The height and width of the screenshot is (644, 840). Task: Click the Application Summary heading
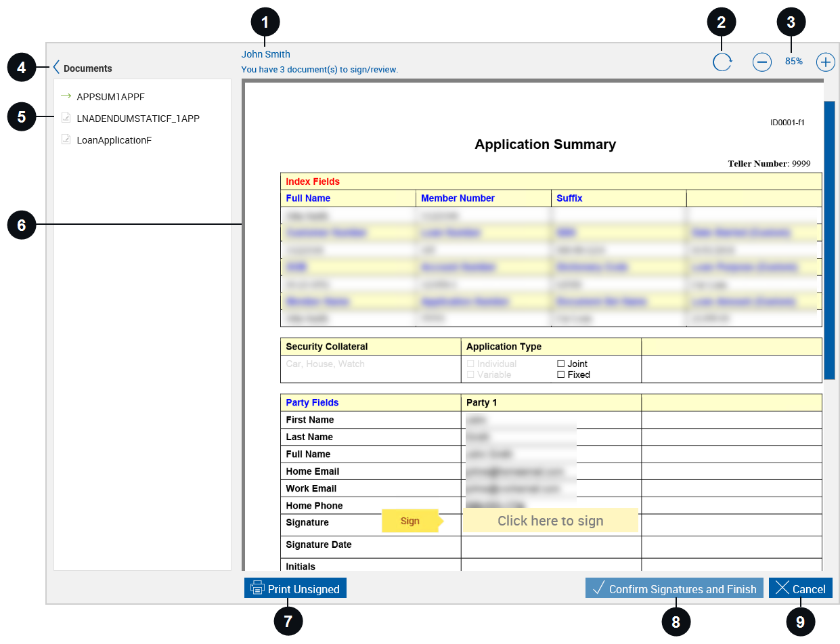pos(546,144)
